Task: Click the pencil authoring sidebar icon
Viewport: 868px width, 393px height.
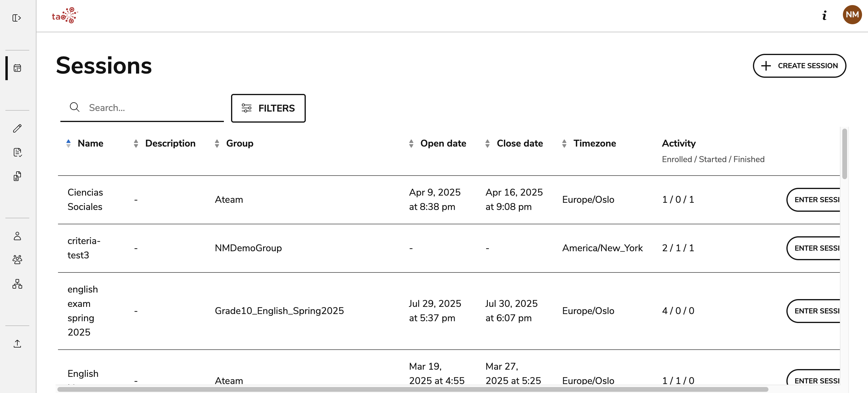Action: click(x=18, y=128)
